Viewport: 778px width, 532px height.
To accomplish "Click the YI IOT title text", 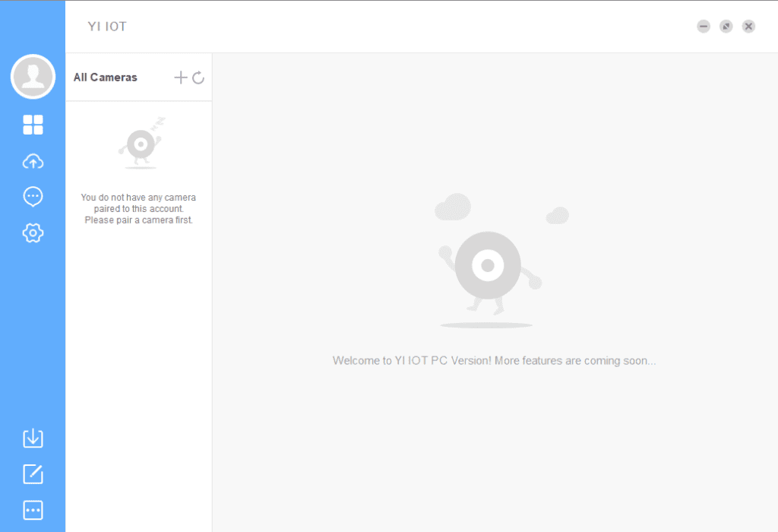I will [x=107, y=27].
